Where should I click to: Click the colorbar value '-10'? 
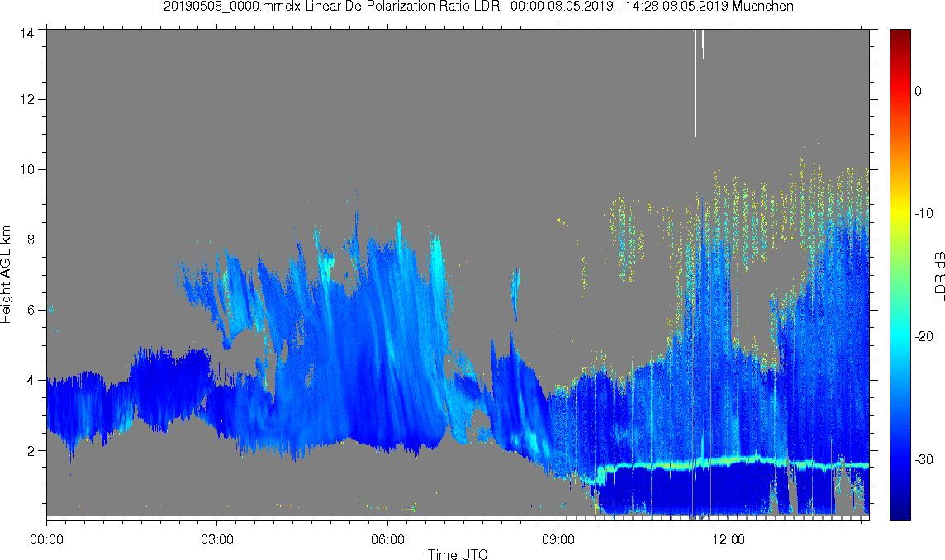[924, 213]
